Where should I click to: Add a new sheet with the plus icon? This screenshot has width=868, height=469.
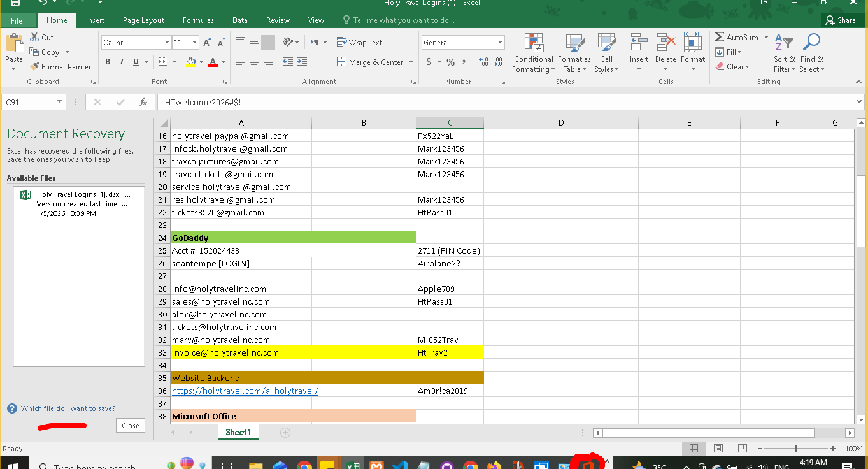pyautogui.click(x=285, y=433)
